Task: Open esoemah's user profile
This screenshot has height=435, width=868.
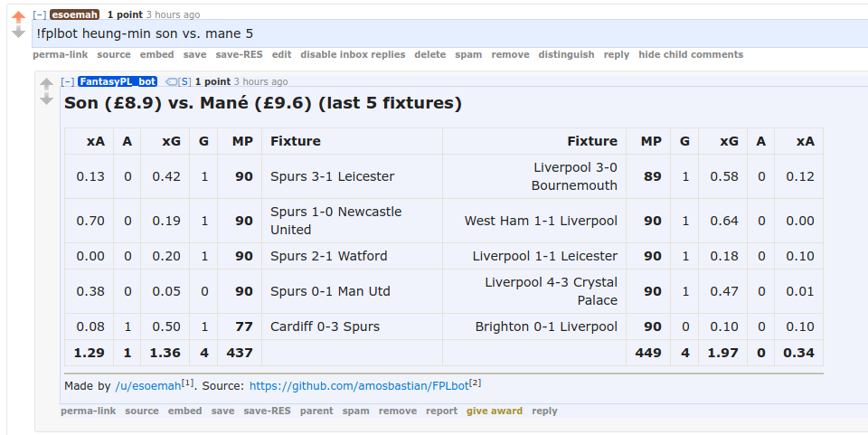Action: [x=75, y=15]
